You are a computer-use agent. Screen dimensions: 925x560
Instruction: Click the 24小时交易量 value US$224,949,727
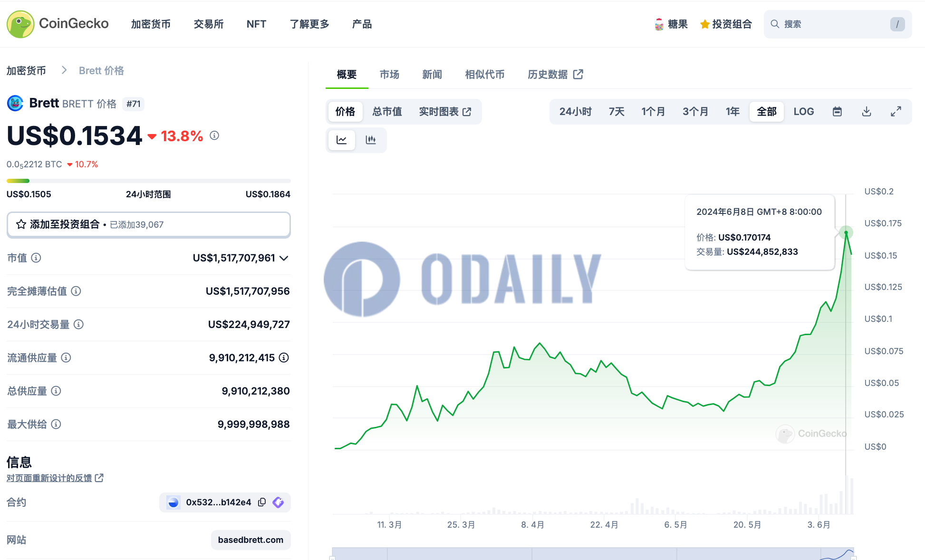pos(249,324)
